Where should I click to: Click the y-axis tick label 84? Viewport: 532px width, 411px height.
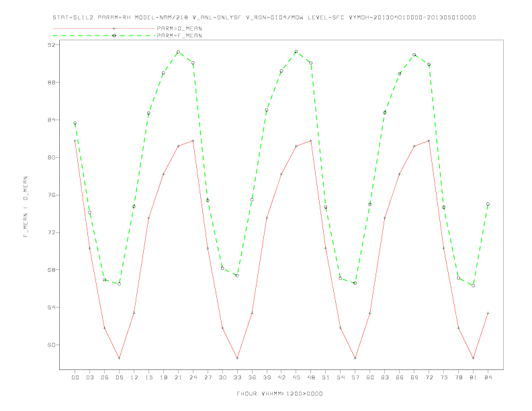pyautogui.click(x=51, y=120)
